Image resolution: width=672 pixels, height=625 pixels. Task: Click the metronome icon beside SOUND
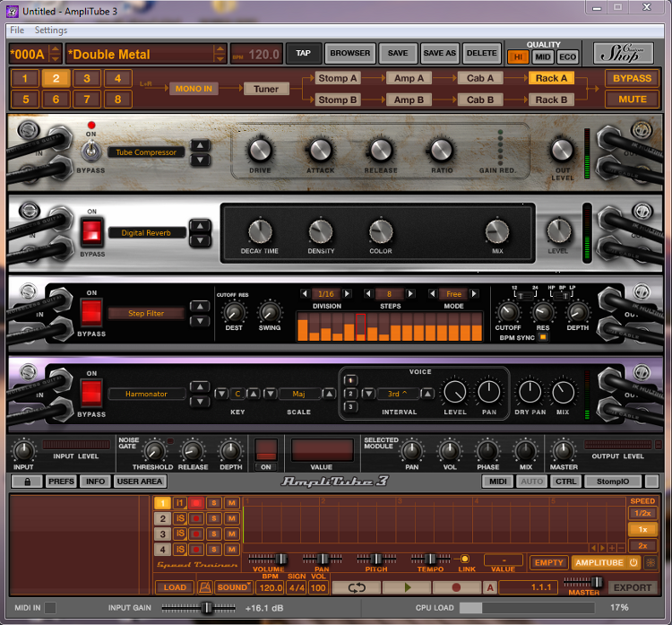point(205,587)
